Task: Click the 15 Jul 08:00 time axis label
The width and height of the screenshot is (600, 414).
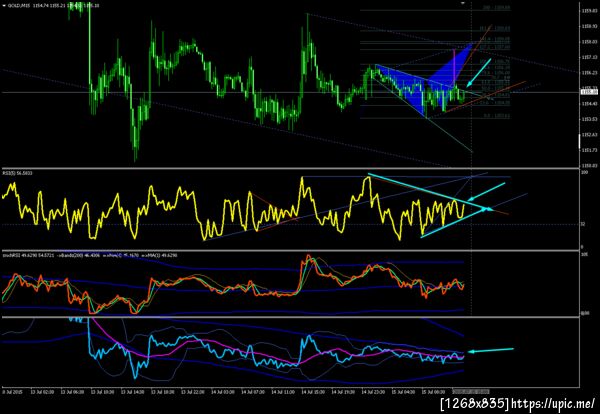Action: (x=432, y=392)
